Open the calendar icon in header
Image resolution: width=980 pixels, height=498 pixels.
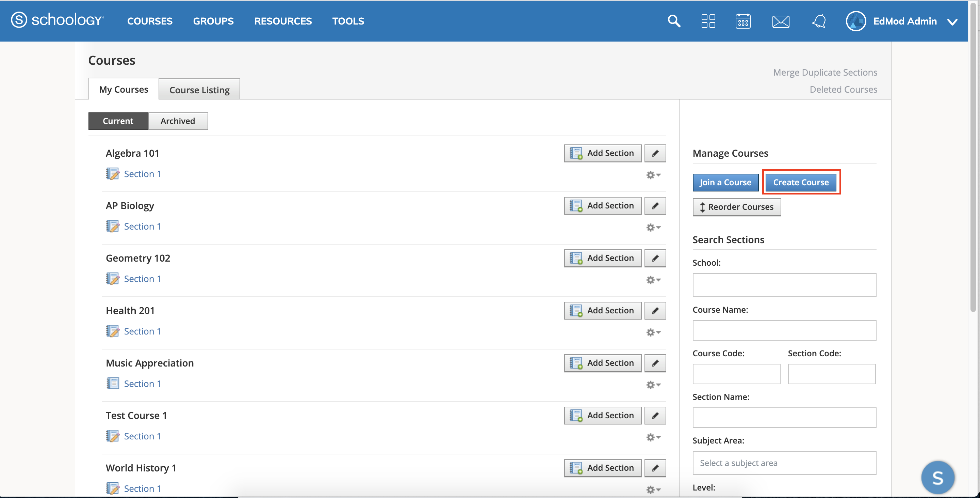coord(742,21)
